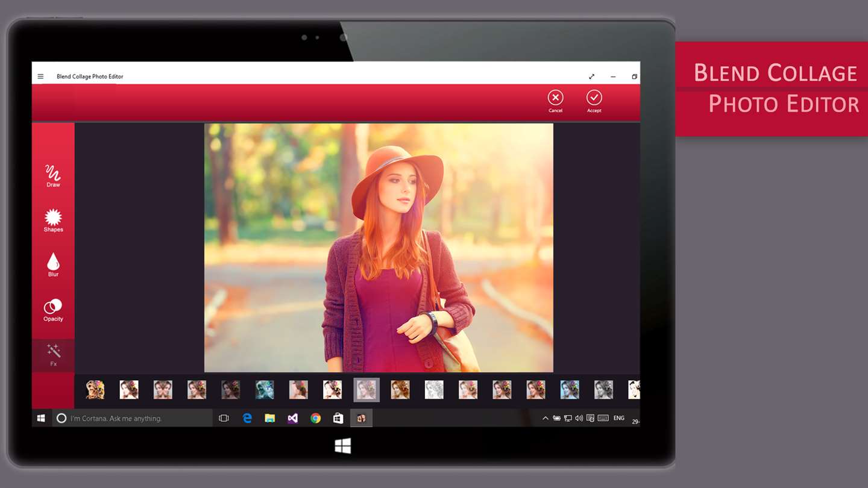Apply the peach pink filter thumbnail
The width and height of the screenshot is (868, 488).
(x=298, y=390)
